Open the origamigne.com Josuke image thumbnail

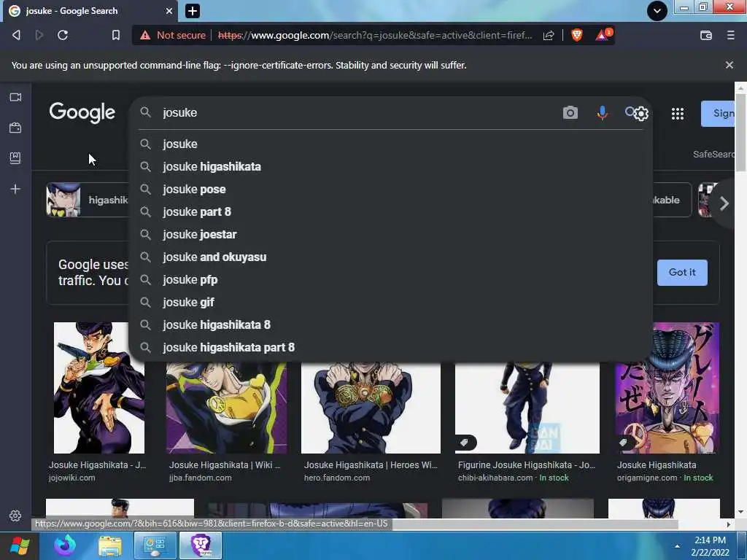click(x=667, y=388)
